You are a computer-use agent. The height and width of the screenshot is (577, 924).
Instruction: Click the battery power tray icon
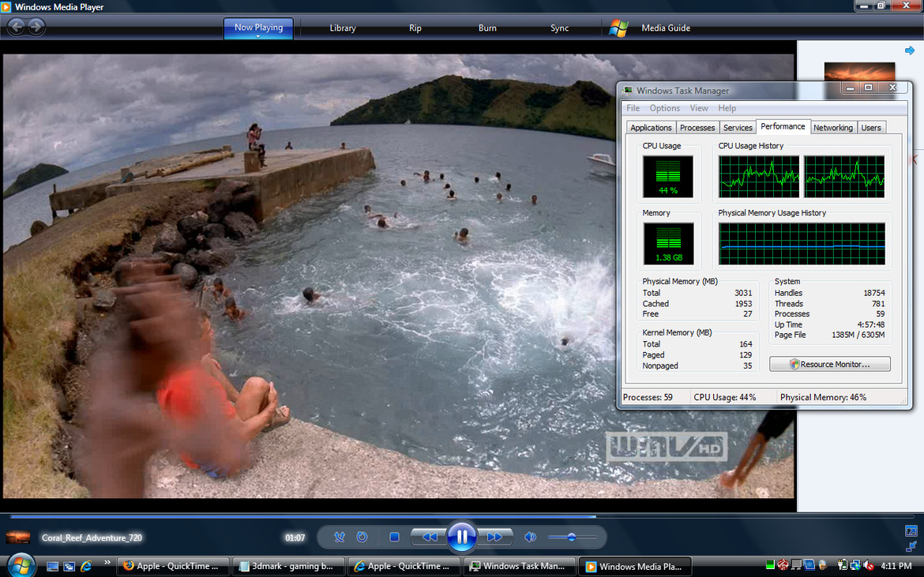842,566
